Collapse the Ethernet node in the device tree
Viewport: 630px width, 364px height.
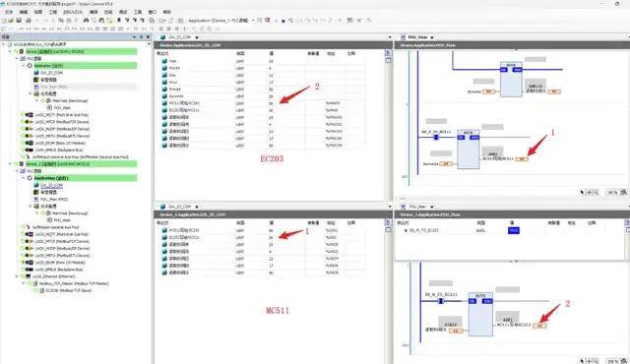[x=17, y=276]
